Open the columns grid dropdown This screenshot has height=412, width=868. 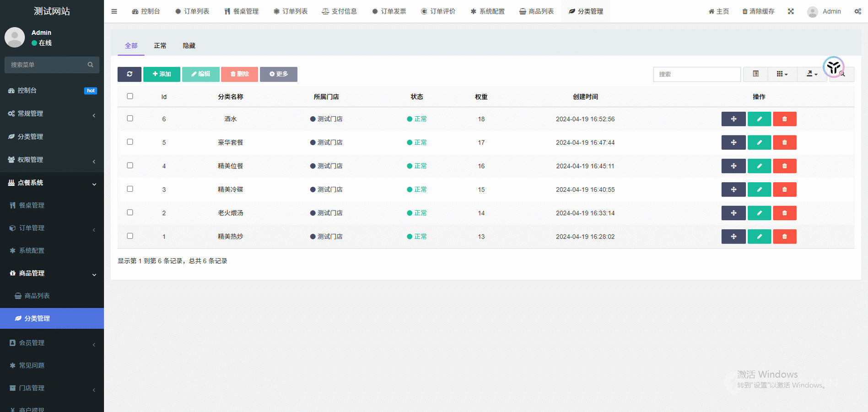pos(782,74)
